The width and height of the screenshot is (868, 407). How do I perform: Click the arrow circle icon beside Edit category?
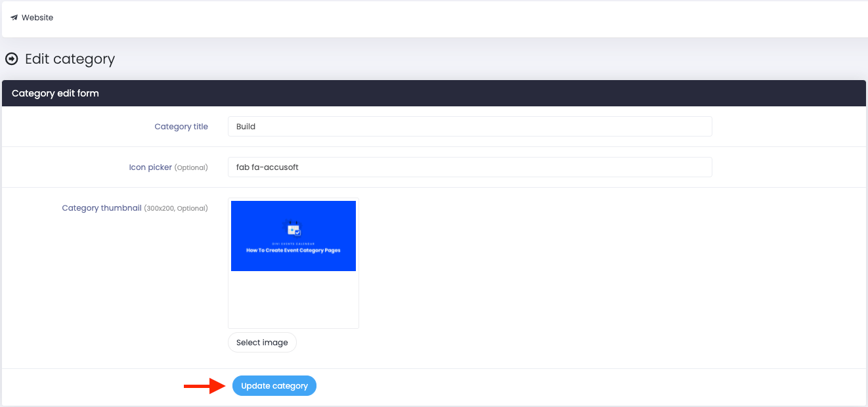12,59
